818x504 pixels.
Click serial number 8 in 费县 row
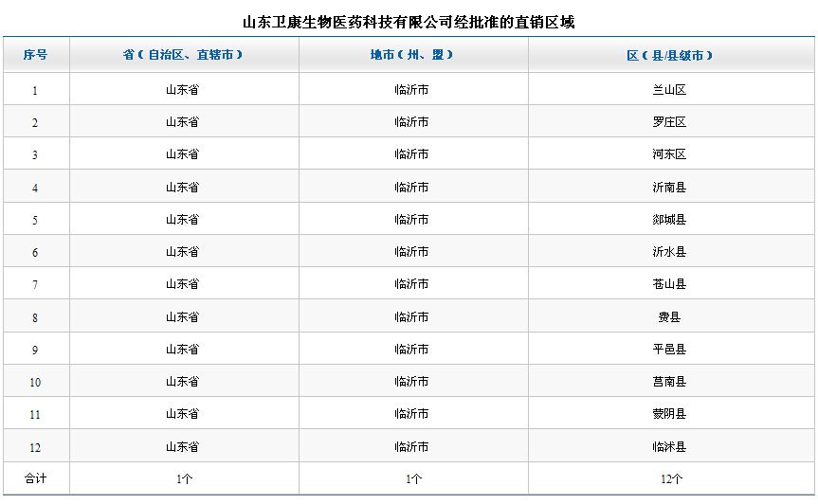(x=35, y=318)
